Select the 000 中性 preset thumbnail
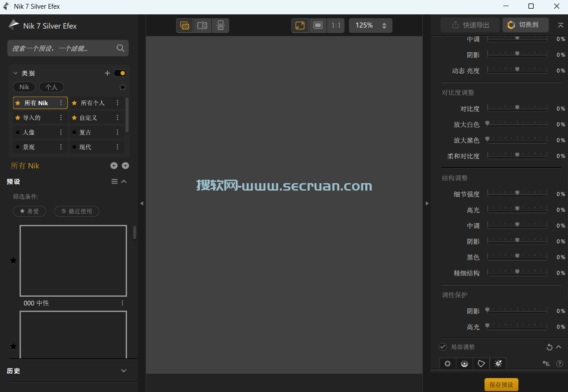 coord(73,261)
